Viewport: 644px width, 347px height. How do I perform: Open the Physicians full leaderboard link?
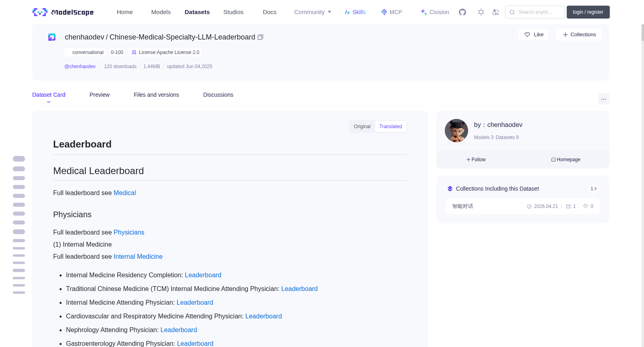(129, 233)
